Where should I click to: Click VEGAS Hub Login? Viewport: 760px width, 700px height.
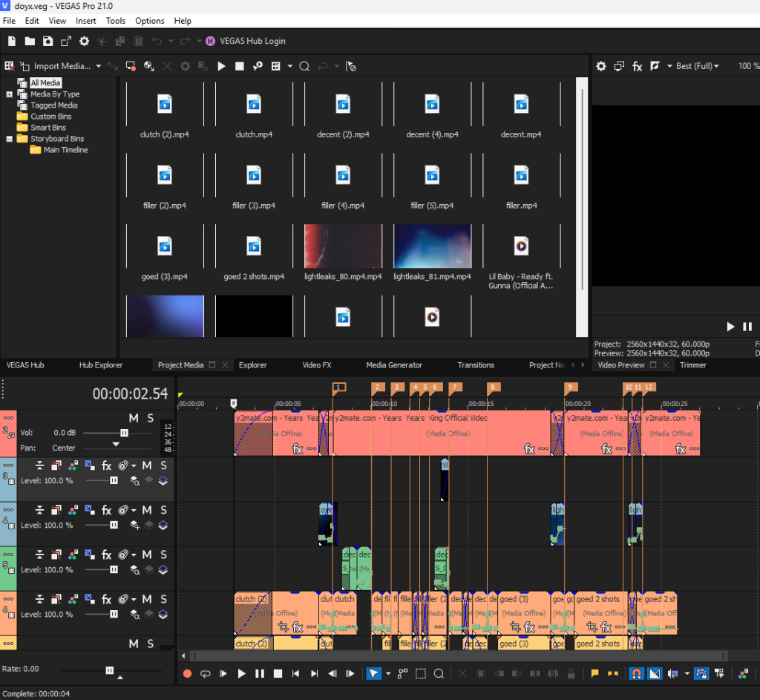click(x=246, y=42)
